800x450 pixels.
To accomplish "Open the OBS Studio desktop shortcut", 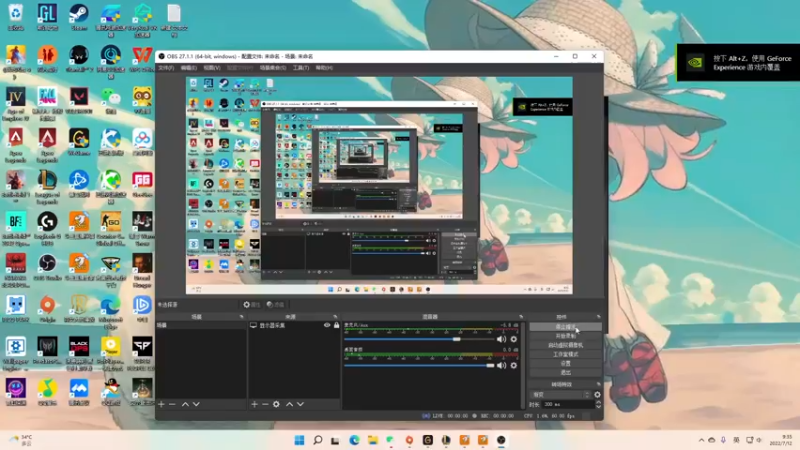I will (x=47, y=268).
